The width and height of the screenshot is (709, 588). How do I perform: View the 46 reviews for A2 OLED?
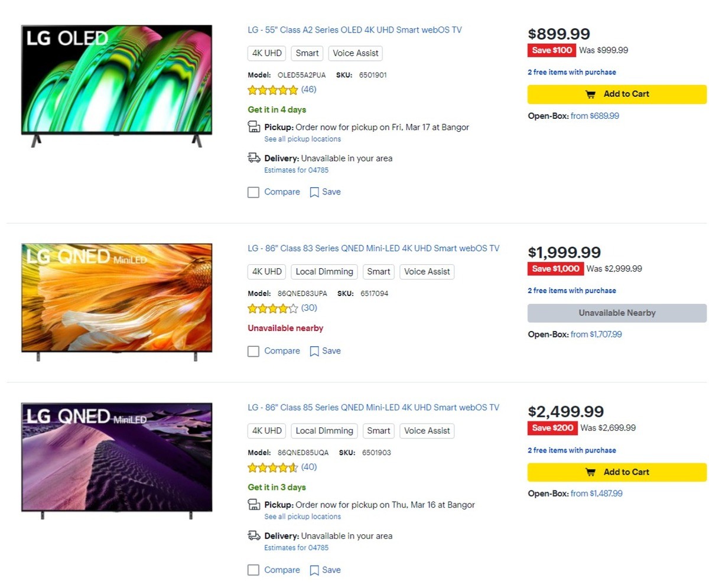309,89
